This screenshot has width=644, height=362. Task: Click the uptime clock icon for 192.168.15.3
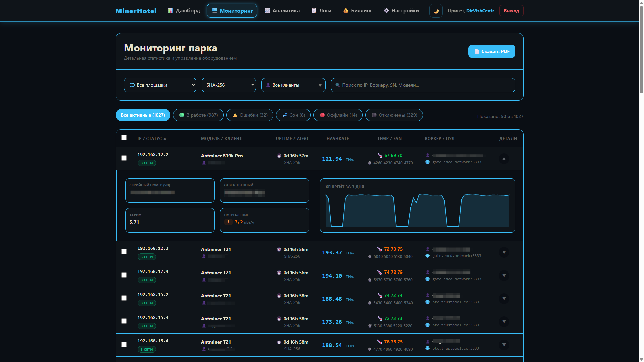pos(279,319)
